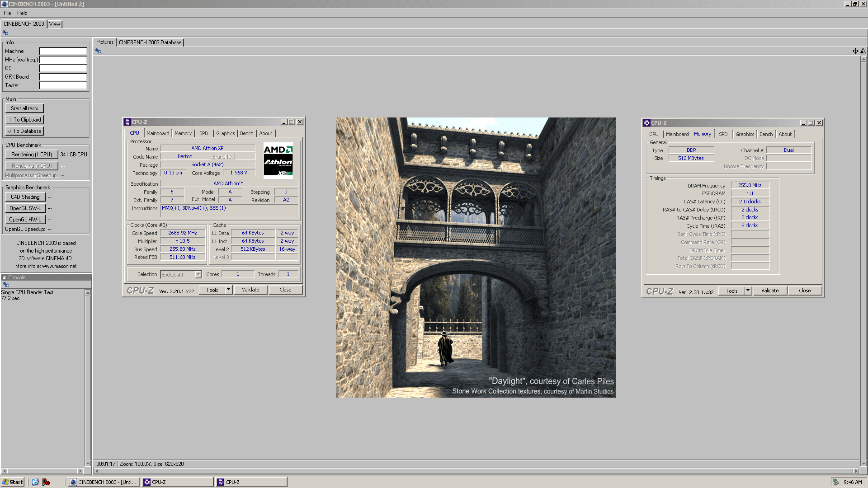Open the Help menu
The image size is (868, 488).
pos(22,13)
